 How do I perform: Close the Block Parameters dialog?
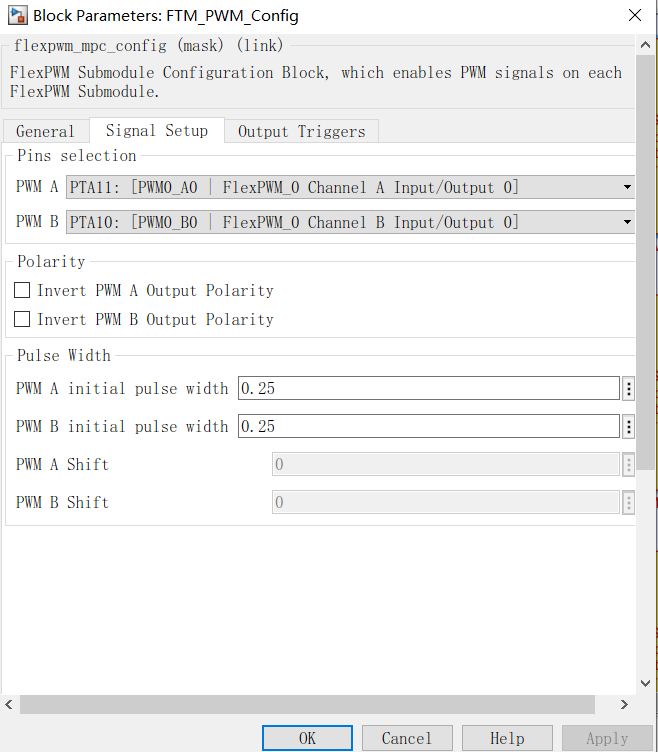coord(634,15)
